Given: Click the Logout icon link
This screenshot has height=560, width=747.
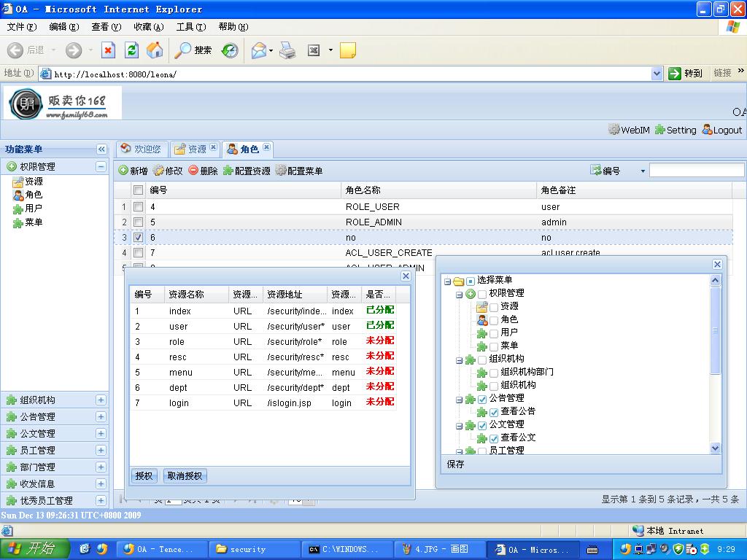Looking at the screenshot, I should point(721,130).
